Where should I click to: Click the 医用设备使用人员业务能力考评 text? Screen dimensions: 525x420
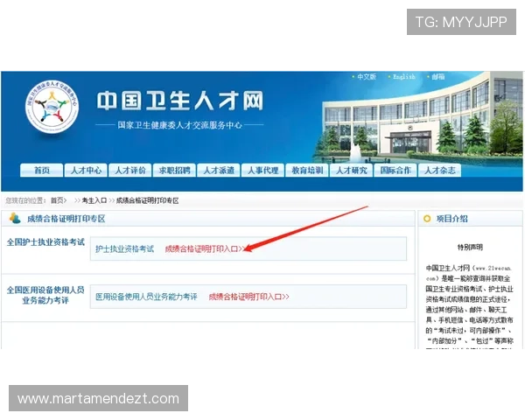coord(146,297)
